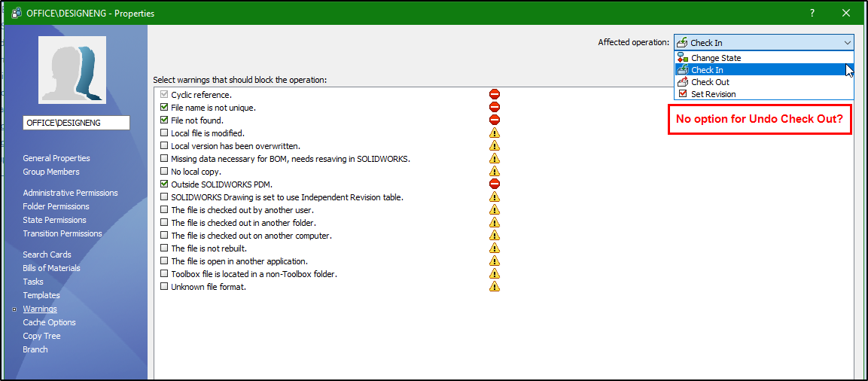Viewport: 868px width, 381px height.
Task: Click the warning icon for No local copy
Action: (495, 171)
